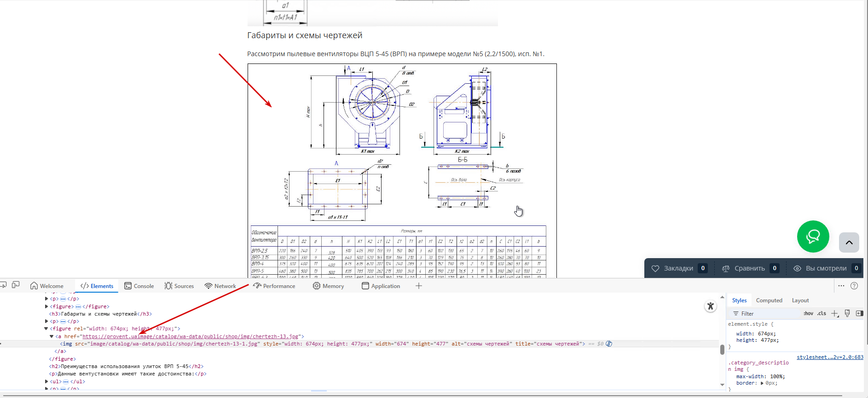Select the Elements tab
This screenshot has width=868, height=398.
pyautogui.click(x=97, y=286)
